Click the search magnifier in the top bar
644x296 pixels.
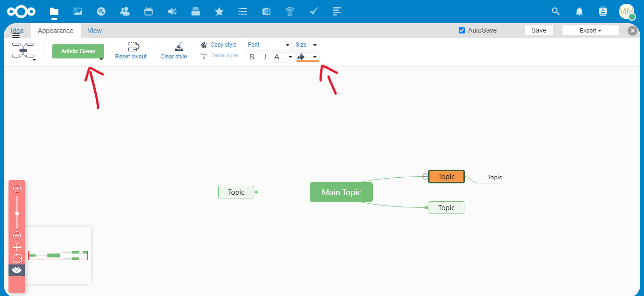[555, 11]
